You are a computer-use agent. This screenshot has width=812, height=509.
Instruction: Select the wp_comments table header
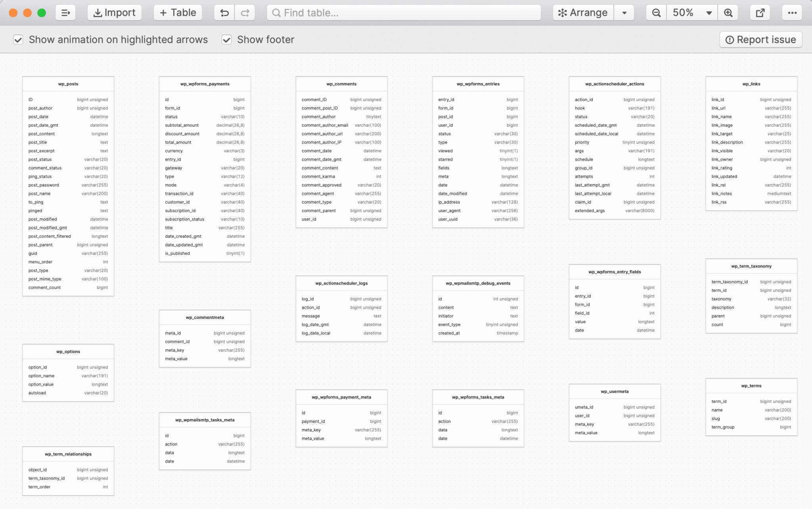pyautogui.click(x=341, y=84)
